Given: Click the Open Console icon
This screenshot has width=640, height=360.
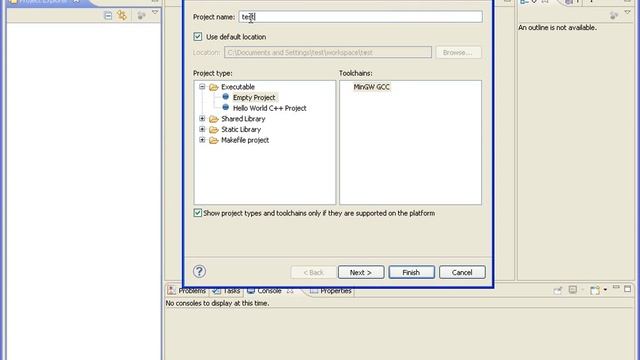Looking at the screenshot, I should tap(595, 290).
